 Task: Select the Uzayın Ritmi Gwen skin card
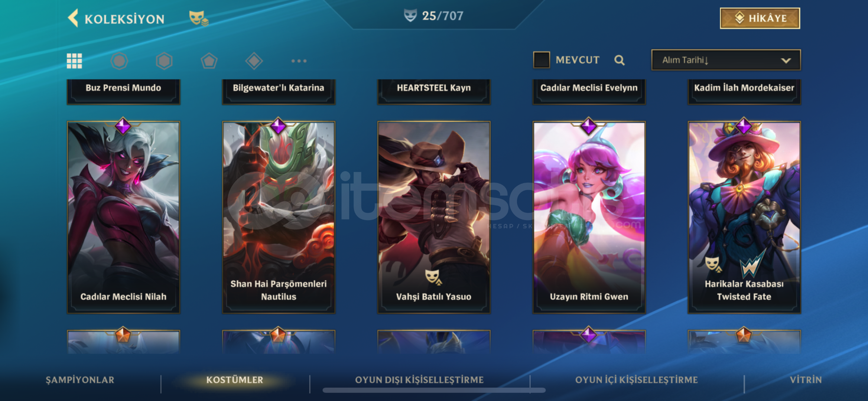(589, 218)
